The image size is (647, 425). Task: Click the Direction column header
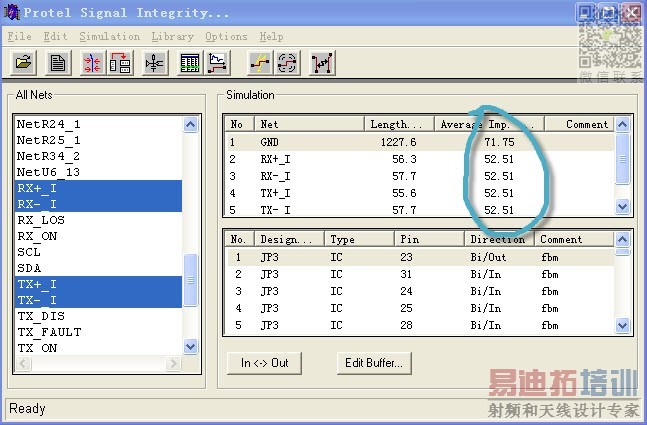pyautogui.click(x=499, y=239)
